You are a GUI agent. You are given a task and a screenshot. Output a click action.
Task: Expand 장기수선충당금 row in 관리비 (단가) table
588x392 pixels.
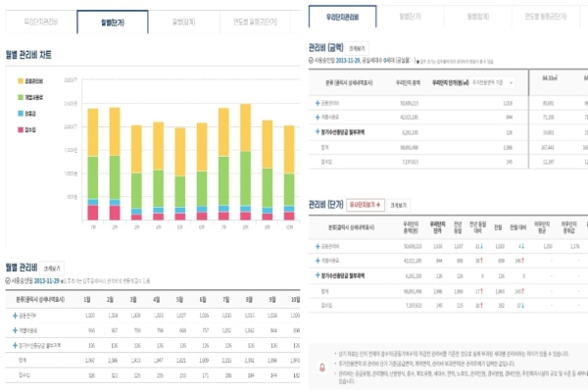(x=318, y=275)
